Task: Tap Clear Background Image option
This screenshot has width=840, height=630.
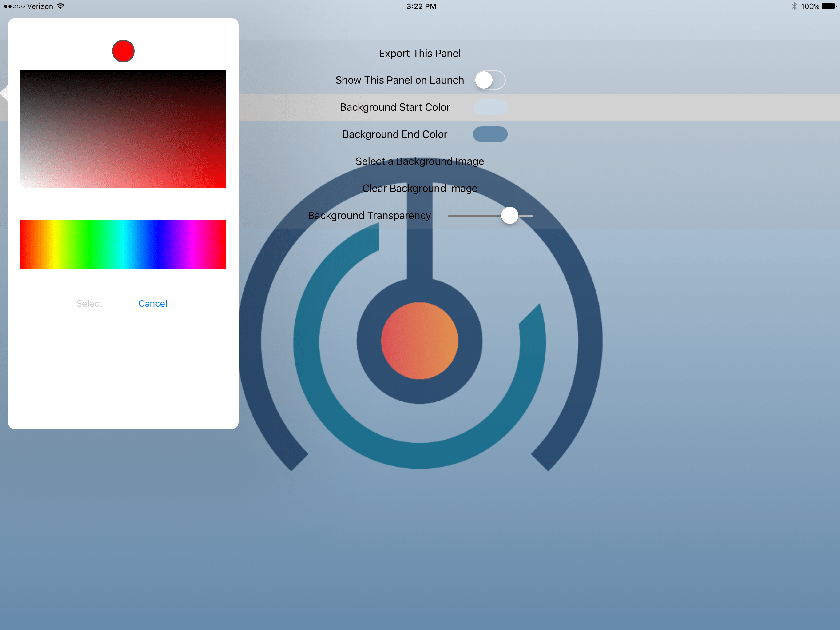Action: point(420,189)
